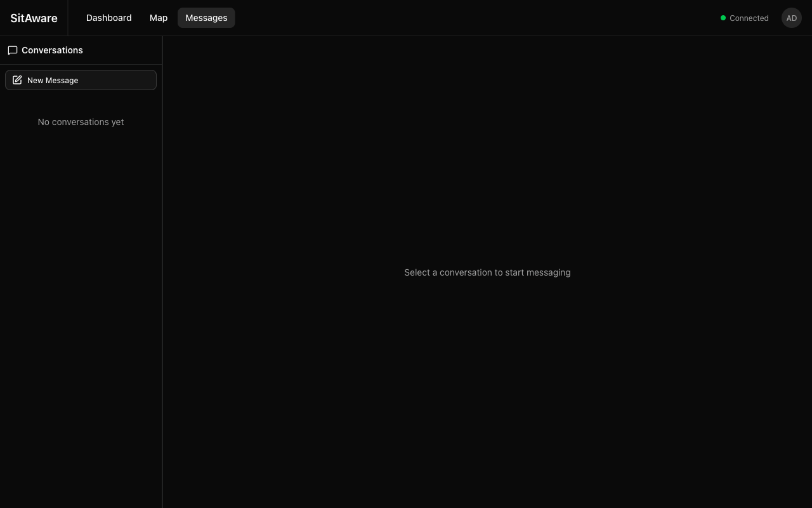Click the sidebar's vertical resize divider
Viewport: 812px width, 508px height.
[162, 272]
